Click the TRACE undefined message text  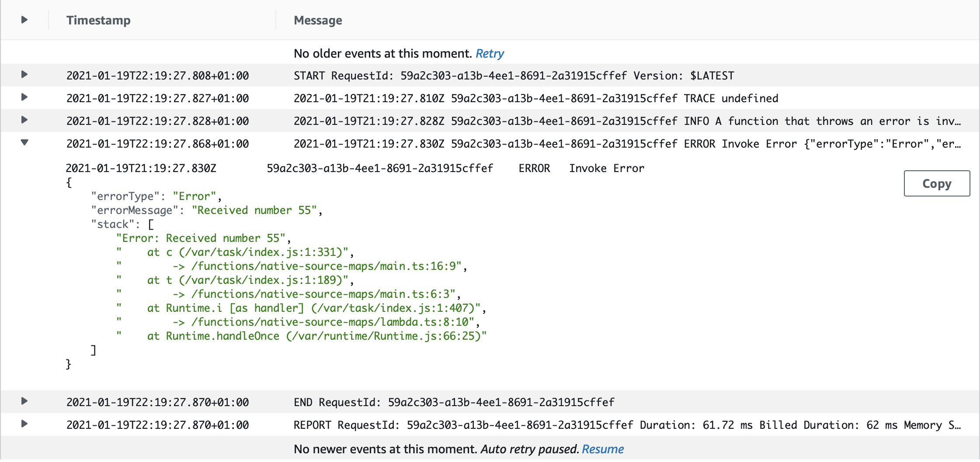click(x=535, y=99)
